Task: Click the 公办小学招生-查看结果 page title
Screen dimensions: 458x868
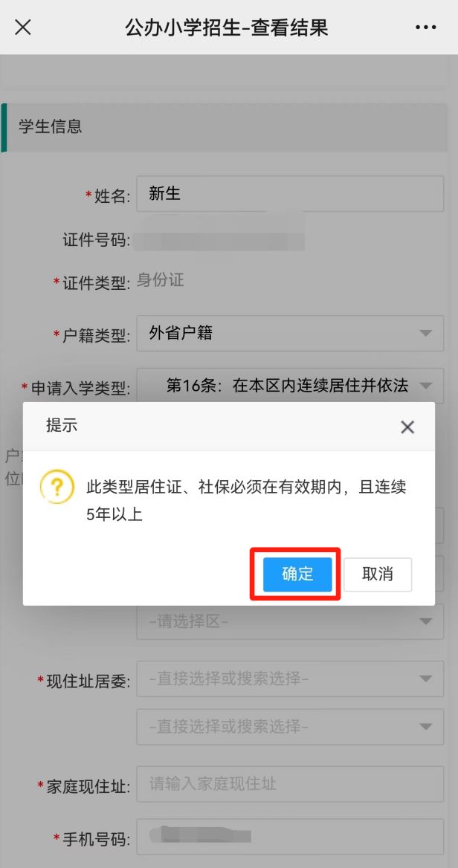Action: [227, 27]
